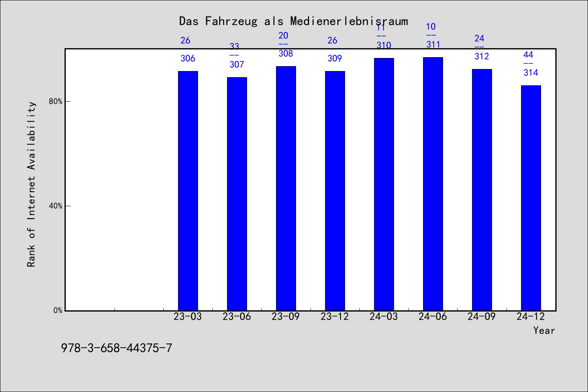Viewport: 588px width, 392px height.
Task: Pick the tallest bar at 24-06
Action: [433, 184]
